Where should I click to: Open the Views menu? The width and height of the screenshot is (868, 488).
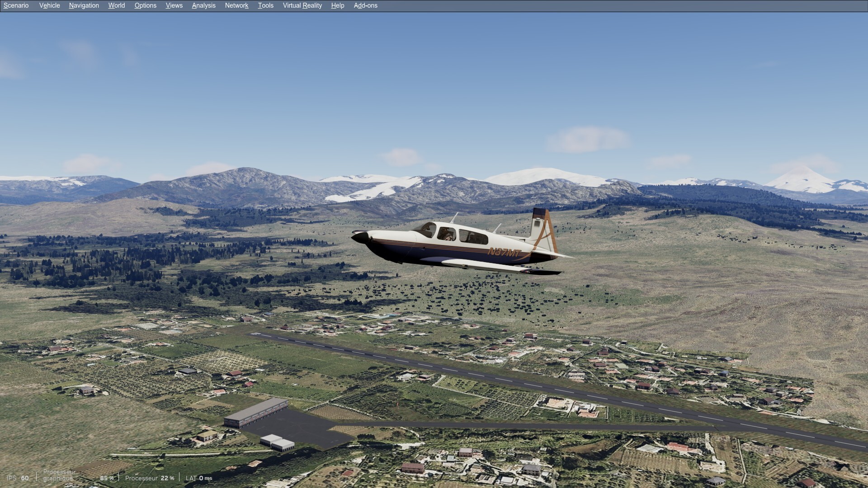coord(174,5)
